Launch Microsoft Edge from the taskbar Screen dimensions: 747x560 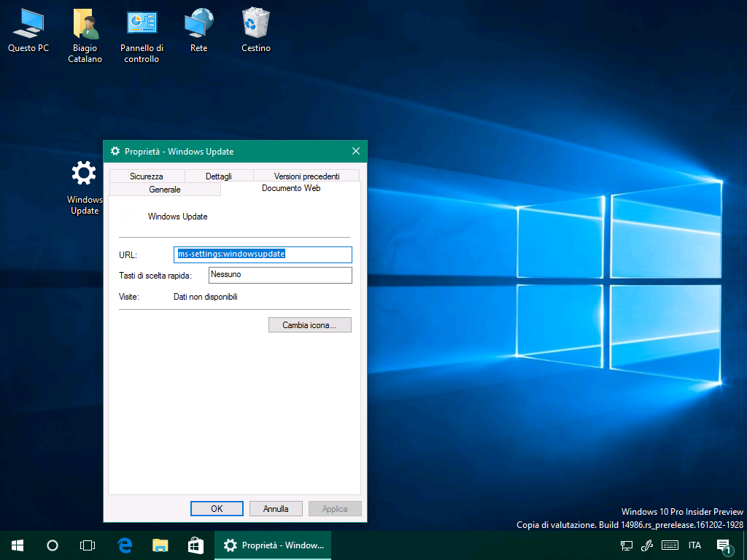(x=125, y=545)
